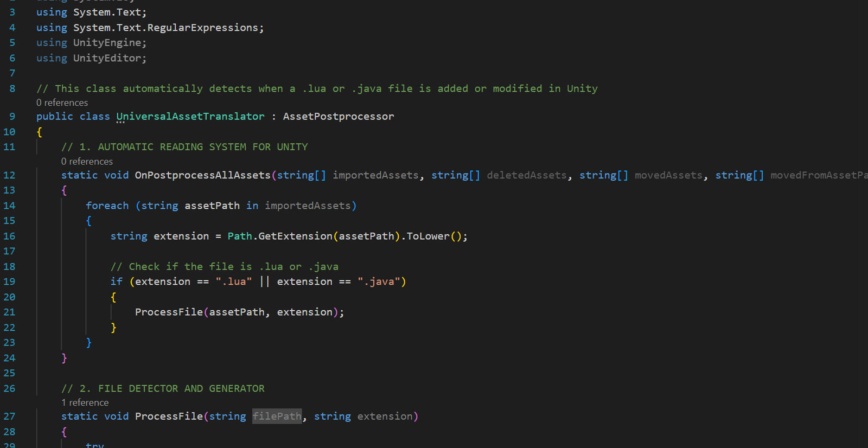
Task: Open the '0 references' CodeLens above OnPostprocessAllAssets
Action: [87, 161]
